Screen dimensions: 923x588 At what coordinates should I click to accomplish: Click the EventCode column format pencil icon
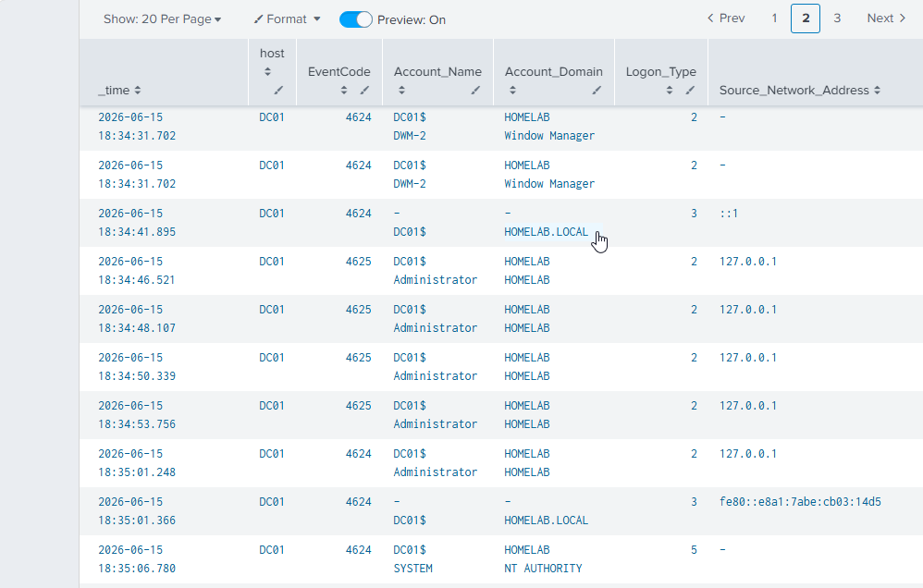[x=365, y=90]
